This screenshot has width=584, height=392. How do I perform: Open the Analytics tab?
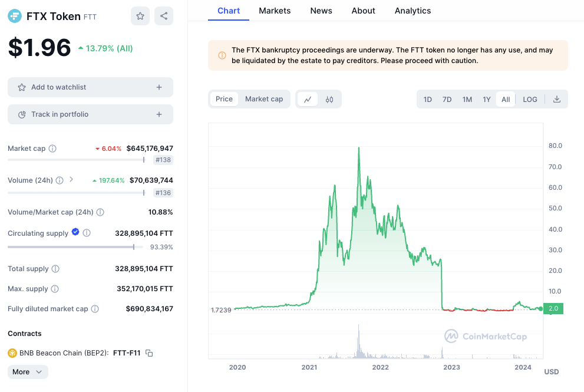pyautogui.click(x=413, y=11)
